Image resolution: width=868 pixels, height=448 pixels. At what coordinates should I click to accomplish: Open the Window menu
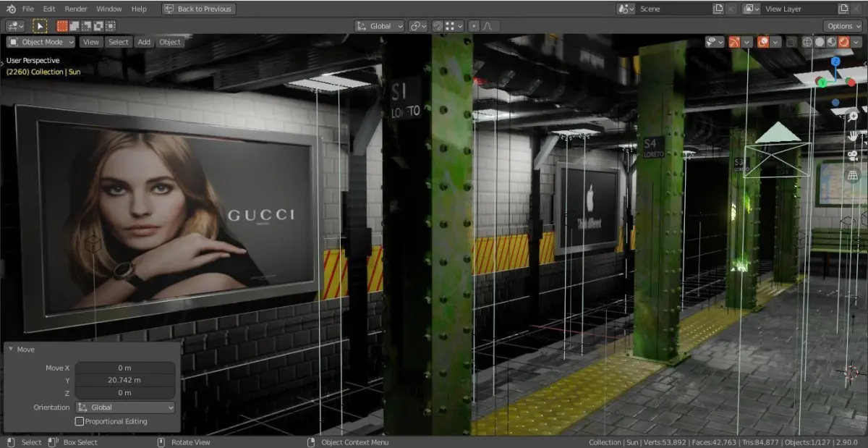pyautogui.click(x=109, y=9)
